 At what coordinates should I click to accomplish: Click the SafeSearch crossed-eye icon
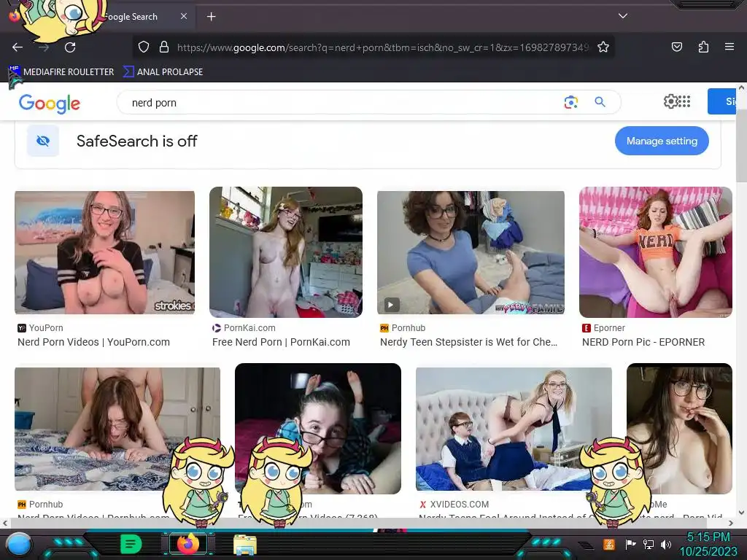tap(43, 141)
